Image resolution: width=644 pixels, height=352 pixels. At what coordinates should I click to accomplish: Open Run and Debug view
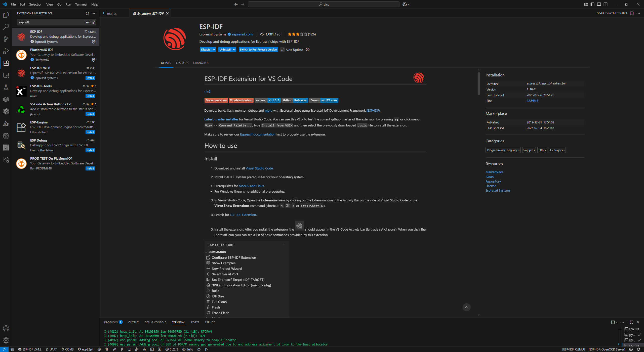pyautogui.click(x=6, y=51)
